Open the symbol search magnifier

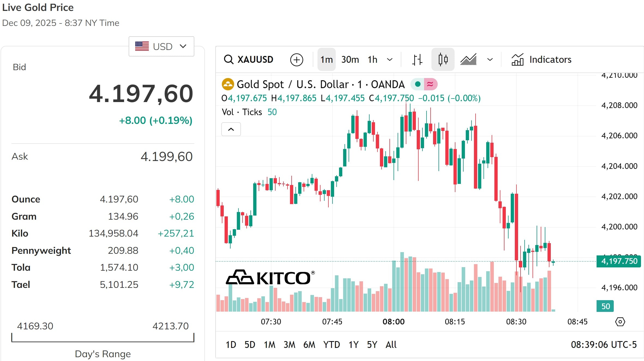pyautogui.click(x=228, y=59)
